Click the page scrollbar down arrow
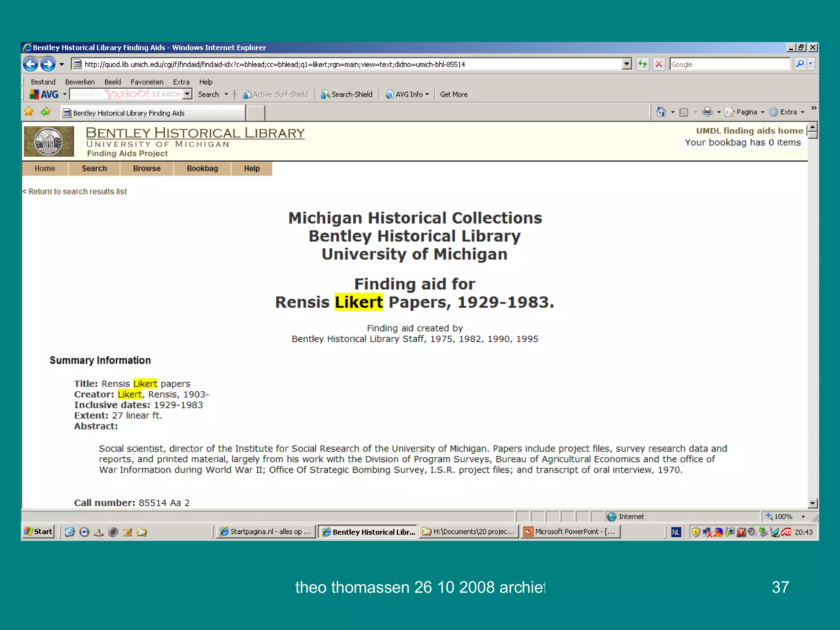Viewport: 840px width, 630px height. (x=813, y=503)
